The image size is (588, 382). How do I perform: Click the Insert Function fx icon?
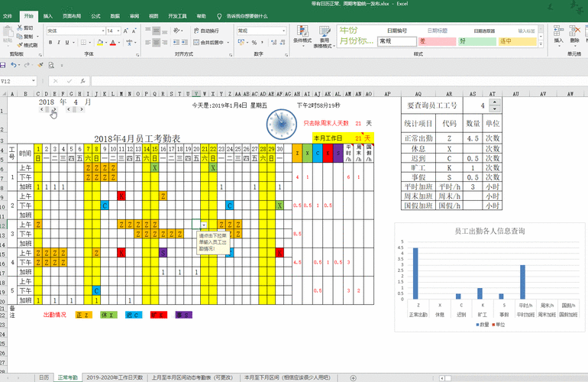click(x=83, y=81)
